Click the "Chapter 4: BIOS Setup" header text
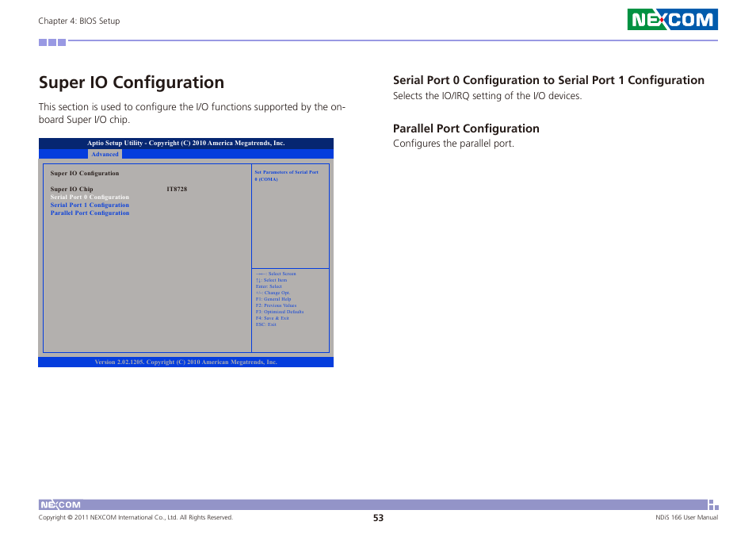The height and width of the screenshot is (533, 756). [x=79, y=21]
